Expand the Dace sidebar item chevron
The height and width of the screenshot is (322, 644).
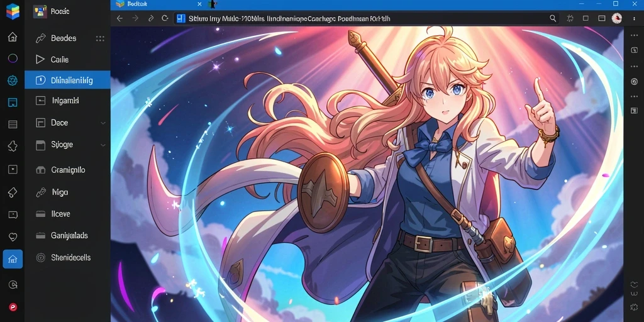(x=103, y=123)
